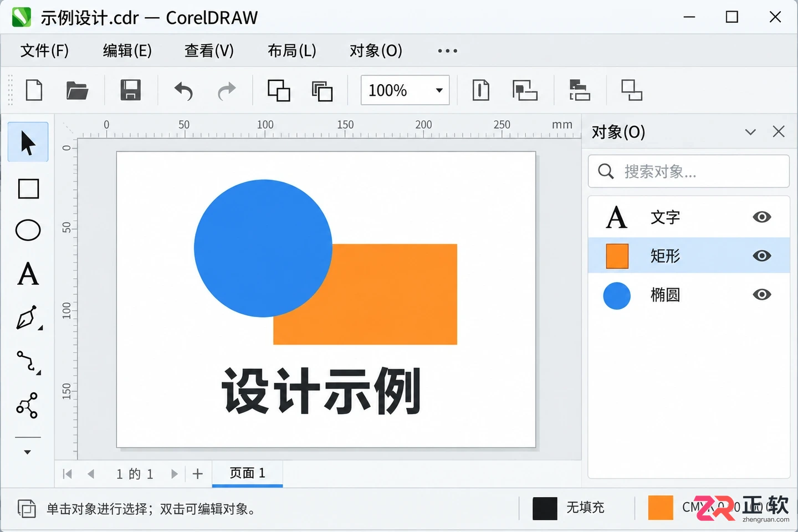Hide the 矩形 object
Viewport: 798px width, 532px height.
(x=762, y=255)
